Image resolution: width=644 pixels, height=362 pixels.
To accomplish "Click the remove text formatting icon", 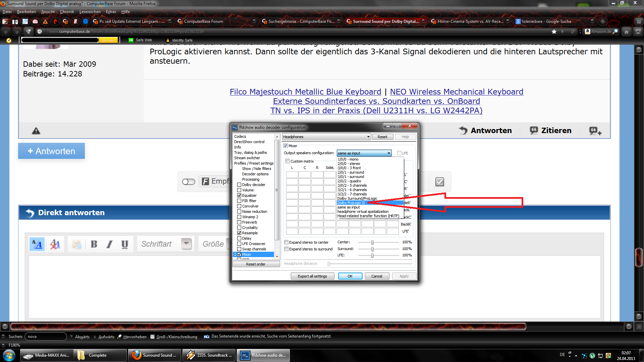I will pos(55,244).
